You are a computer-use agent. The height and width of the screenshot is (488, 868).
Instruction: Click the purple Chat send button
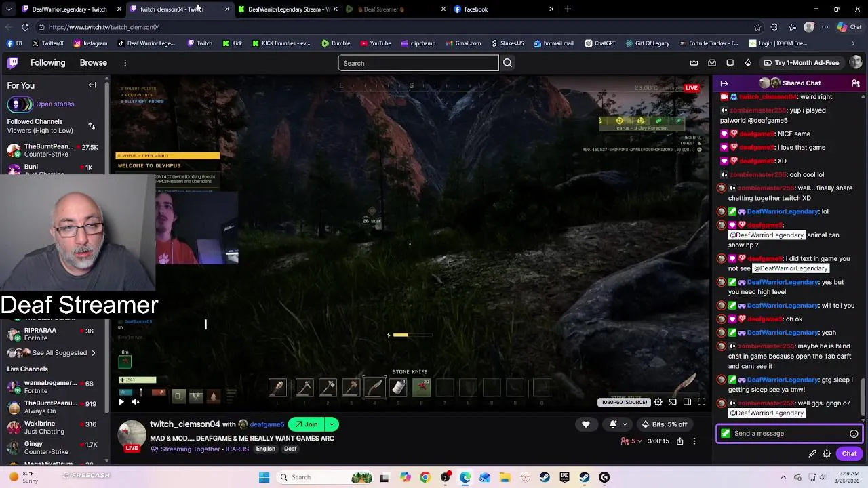pos(849,454)
